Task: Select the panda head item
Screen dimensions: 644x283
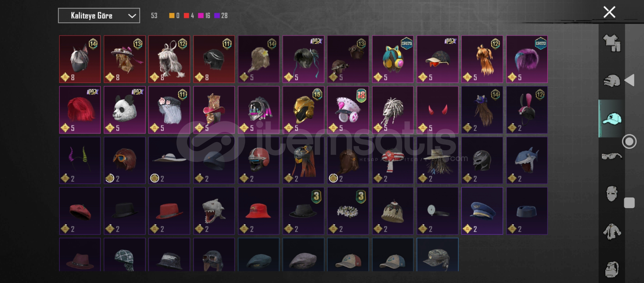Action: pyautogui.click(x=125, y=110)
